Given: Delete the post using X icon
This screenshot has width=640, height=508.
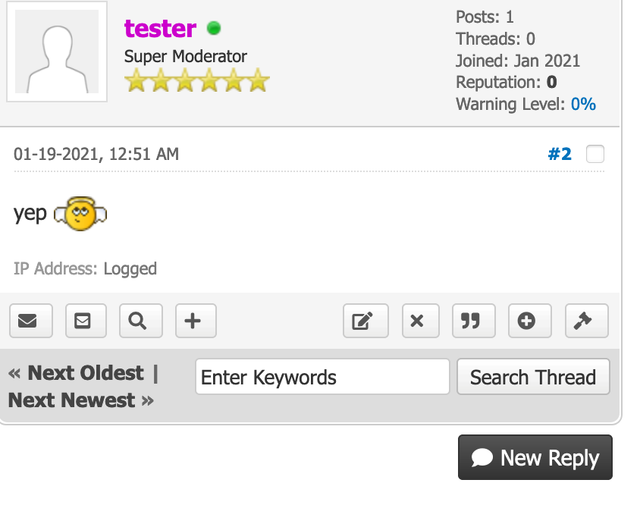Looking at the screenshot, I should click(x=420, y=321).
